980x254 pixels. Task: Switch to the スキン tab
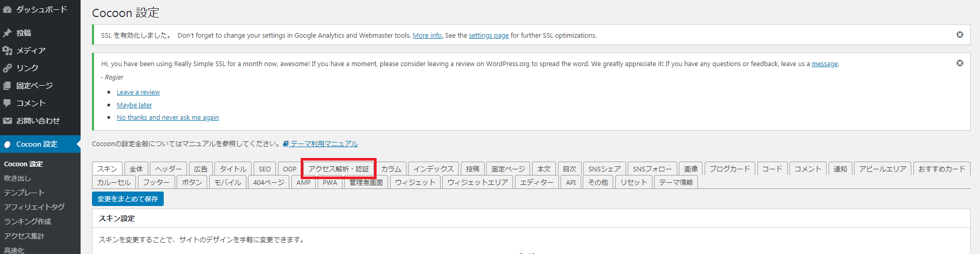tap(107, 169)
